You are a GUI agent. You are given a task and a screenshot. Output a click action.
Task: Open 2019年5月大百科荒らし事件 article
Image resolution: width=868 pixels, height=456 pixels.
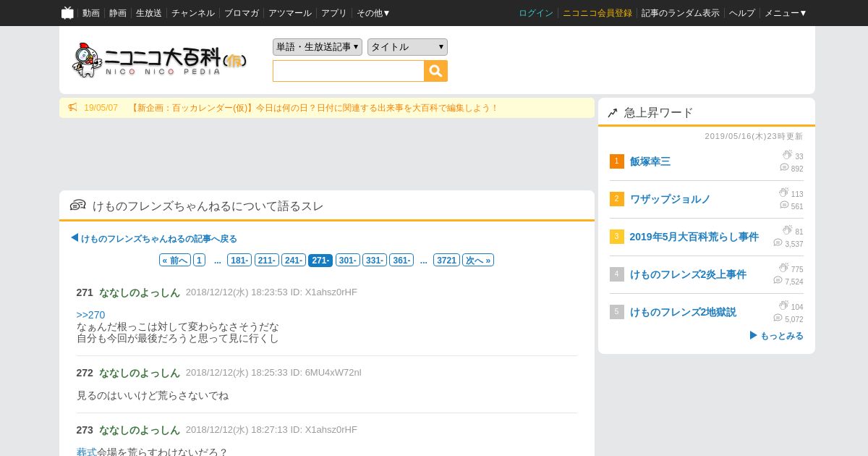[694, 237]
